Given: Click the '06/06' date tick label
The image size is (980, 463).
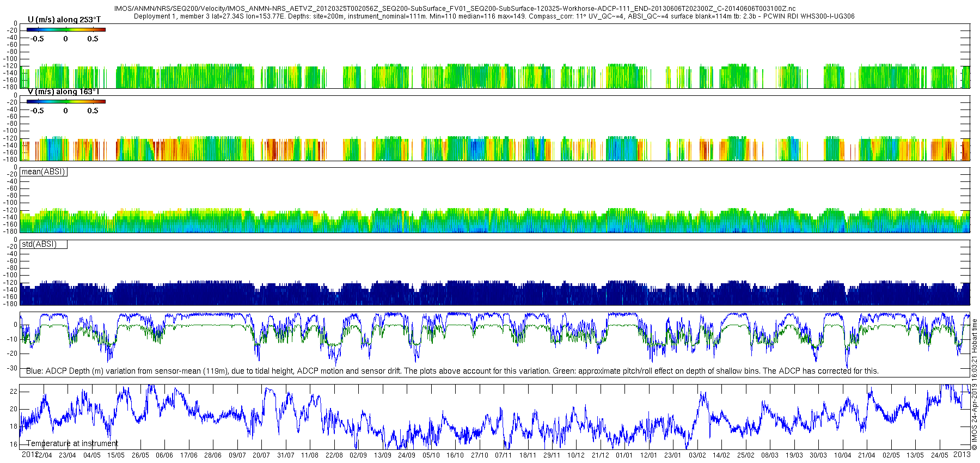Looking at the screenshot, I should point(164,455).
